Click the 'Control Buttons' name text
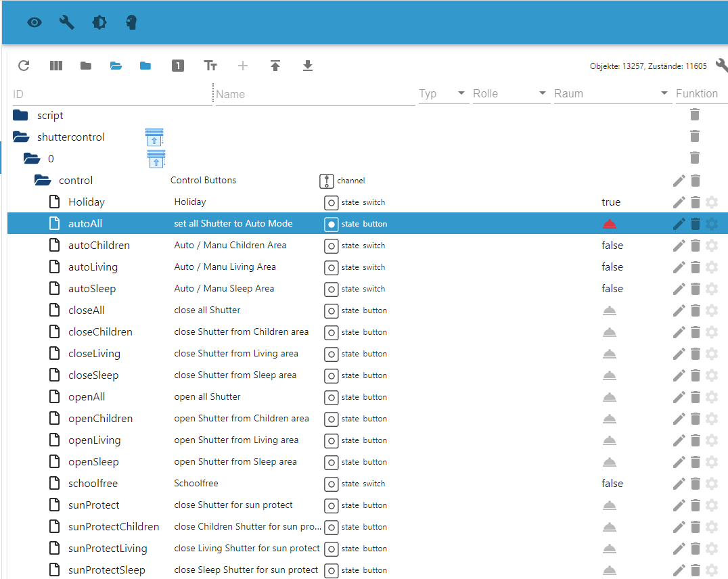Image resolution: width=728 pixels, height=579 pixels. click(x=204, y=180)
